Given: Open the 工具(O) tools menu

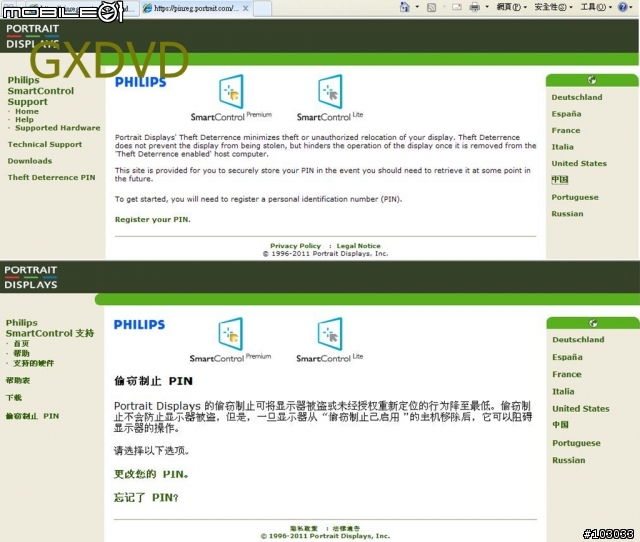Looking at the screenshot, I should [x=596, y=7].
